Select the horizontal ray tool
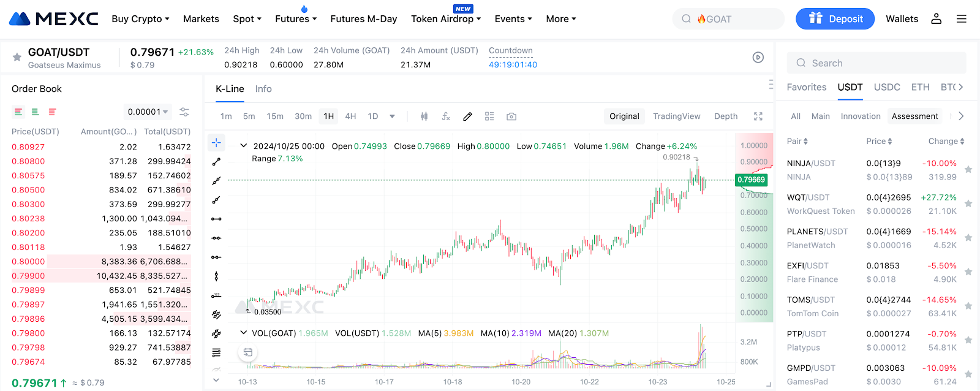The image size is (980, 391). [216, 257]
